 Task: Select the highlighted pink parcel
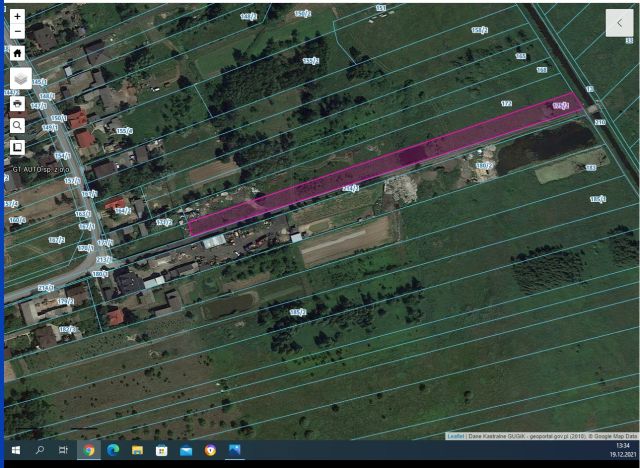pyautogui.click(x=384, y=165)
